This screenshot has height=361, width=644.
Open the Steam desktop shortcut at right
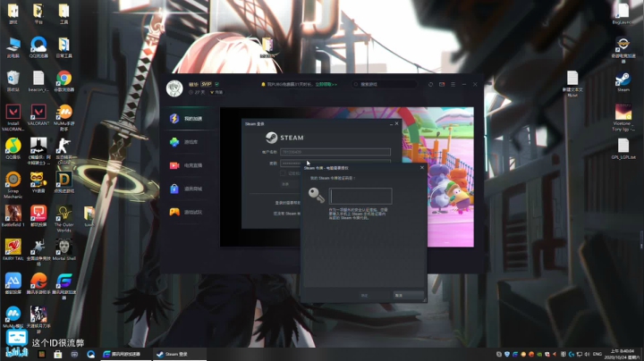[623, 81]
